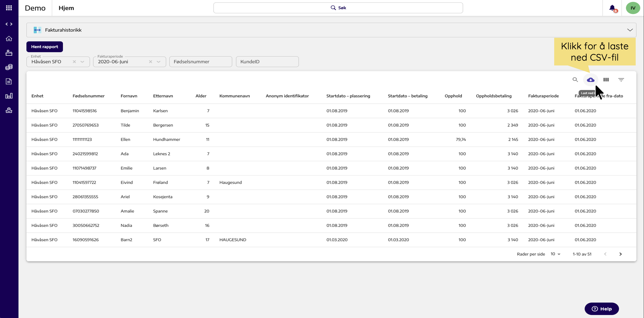The image size is (644, 318).
Task: Open the bar chart icon in the sidebar
Action: (x=9, y=96)
